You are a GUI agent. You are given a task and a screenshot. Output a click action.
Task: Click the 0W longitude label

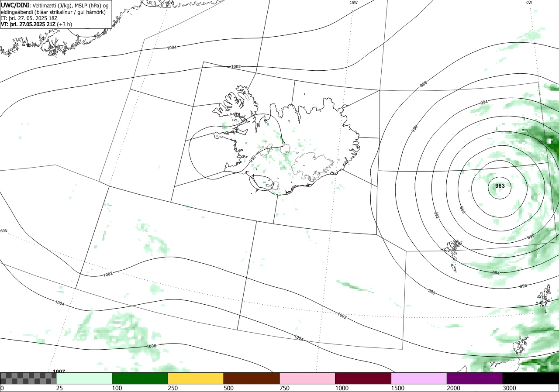[x=529, y=3]
